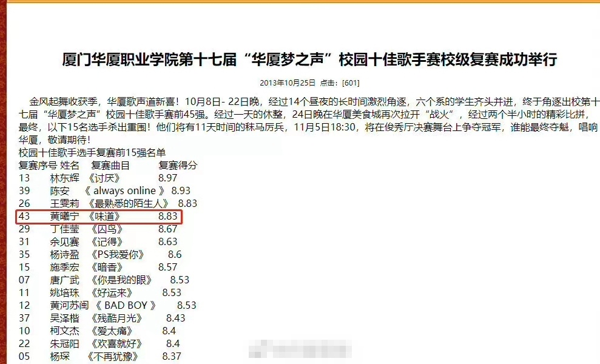
Task: Click the publish date 2013年10月25日
Action: (x=288, y=83)
